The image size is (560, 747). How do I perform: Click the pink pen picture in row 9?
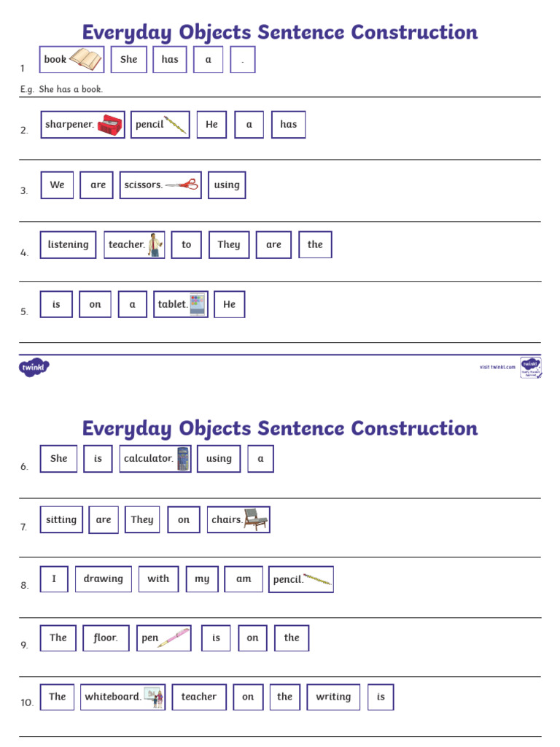(x=174, y=638)
